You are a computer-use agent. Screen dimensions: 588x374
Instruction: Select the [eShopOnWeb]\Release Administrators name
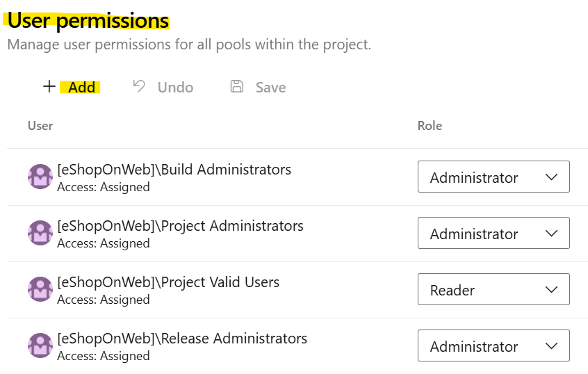[x=182, y=339]
